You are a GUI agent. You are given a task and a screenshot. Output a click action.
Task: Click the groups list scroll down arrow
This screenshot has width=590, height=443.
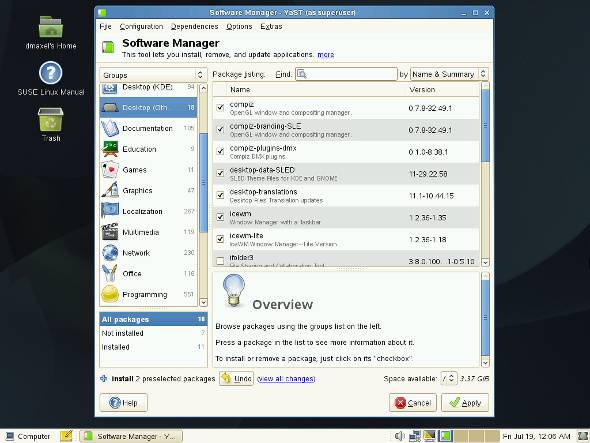click(x=204, y=302)
